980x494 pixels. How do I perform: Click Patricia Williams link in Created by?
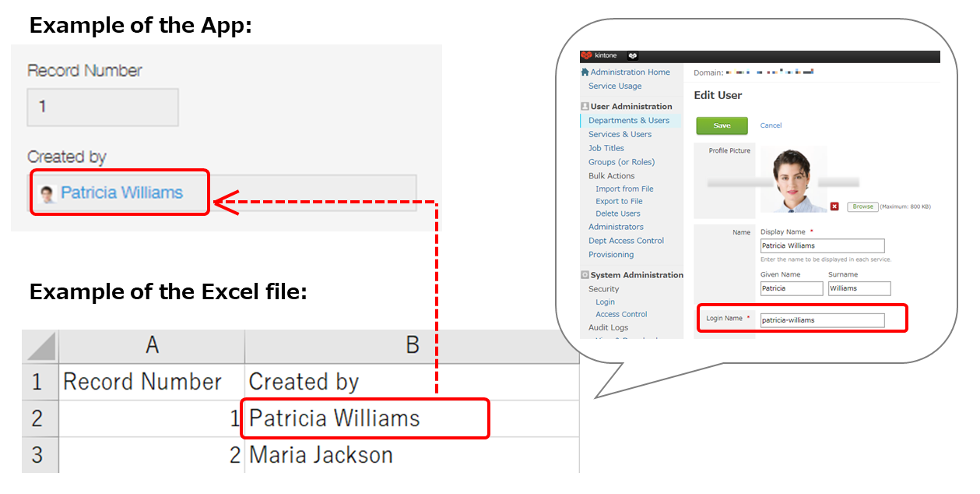click(121, 192)
